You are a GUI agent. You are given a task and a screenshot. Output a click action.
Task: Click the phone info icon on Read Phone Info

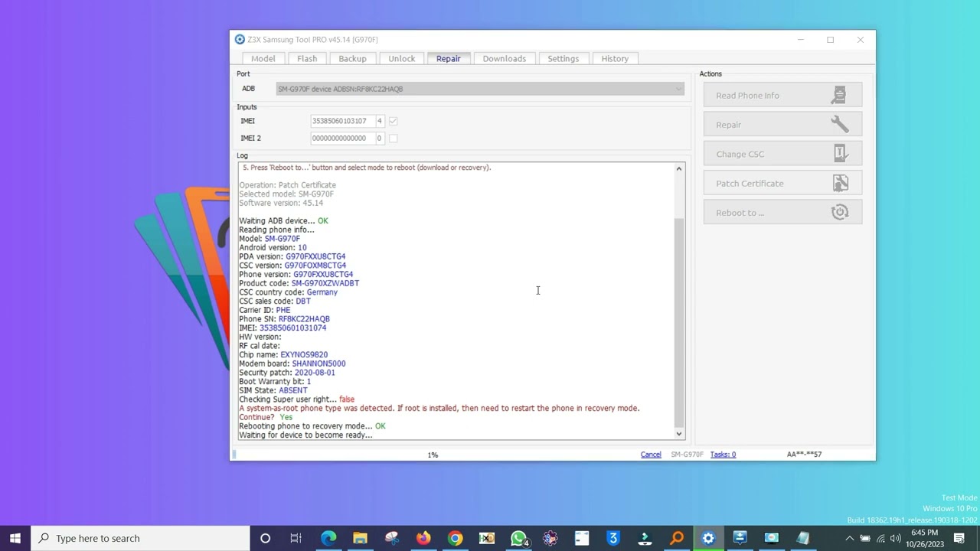pos(839,96)
